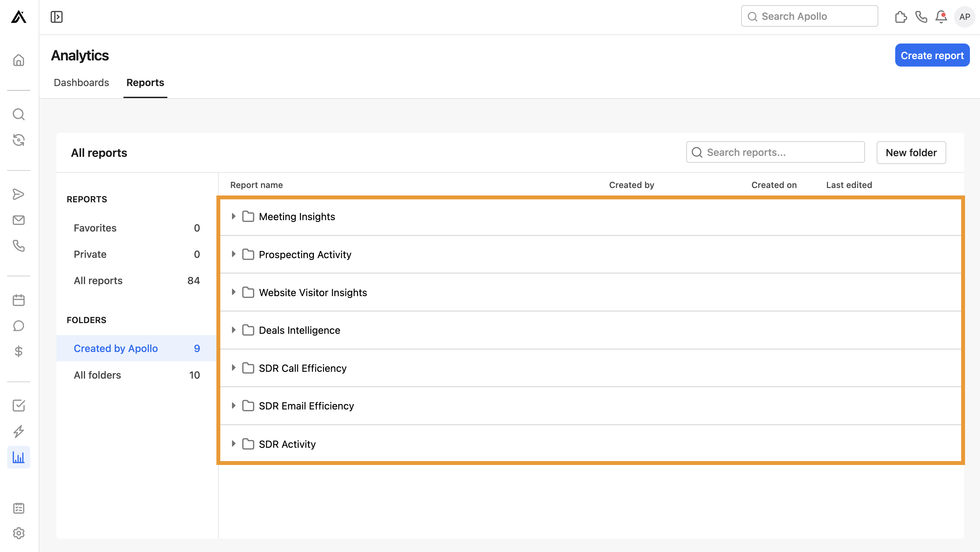Click the Create report button
Screen dimensions: 980x552
932,55
